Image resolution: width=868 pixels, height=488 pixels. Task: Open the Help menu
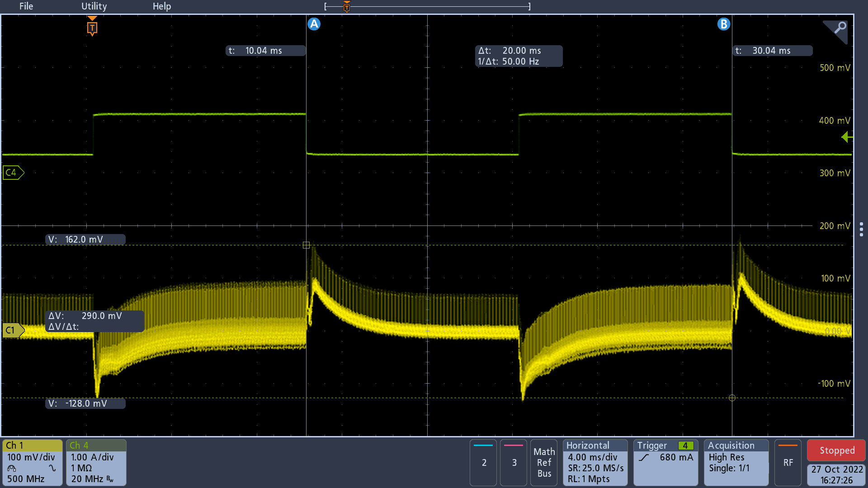click(x=162, y=6)
